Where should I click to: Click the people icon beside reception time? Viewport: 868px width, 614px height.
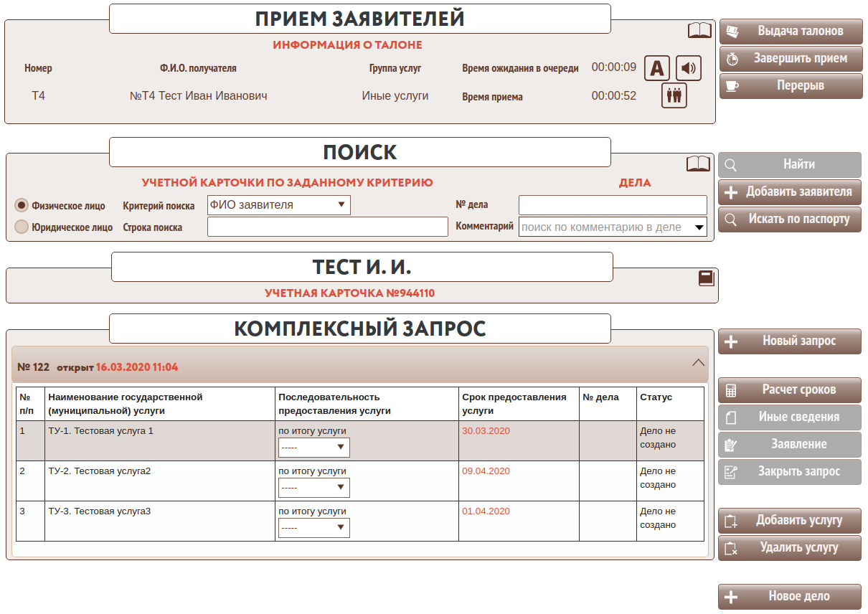(674, 95)
